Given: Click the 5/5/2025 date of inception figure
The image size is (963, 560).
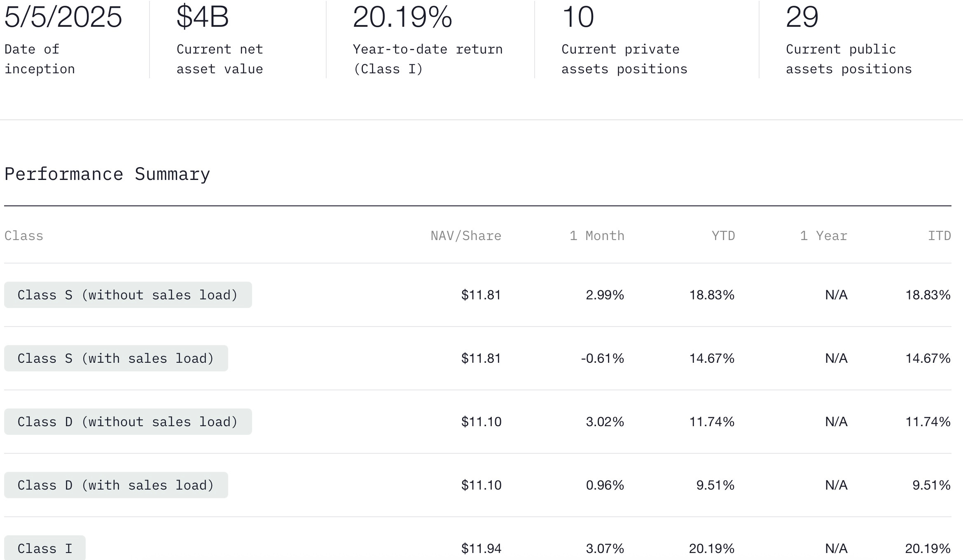Looking at the screenshot, I should point(63,17).
